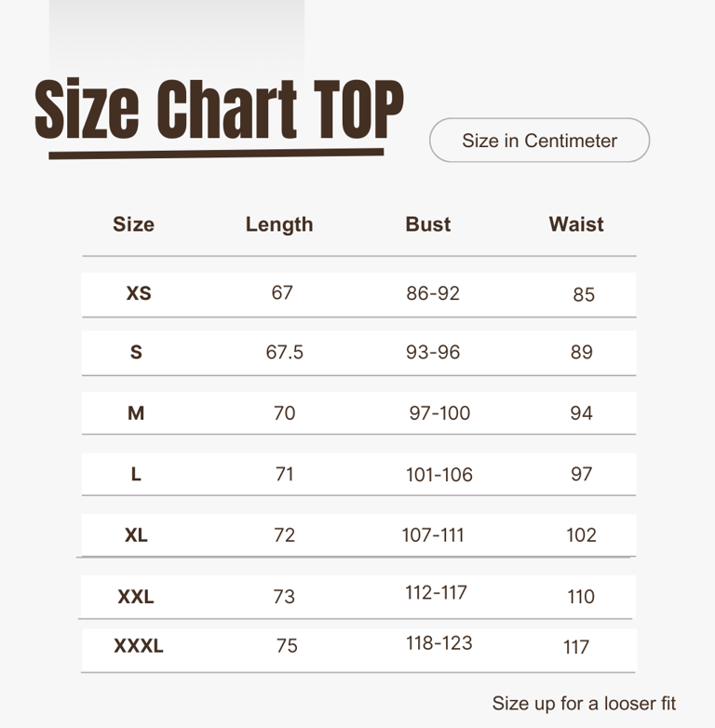Screen dimensions: 715x728
Task: Choose the XXL size row label
Action: point(136,597)
